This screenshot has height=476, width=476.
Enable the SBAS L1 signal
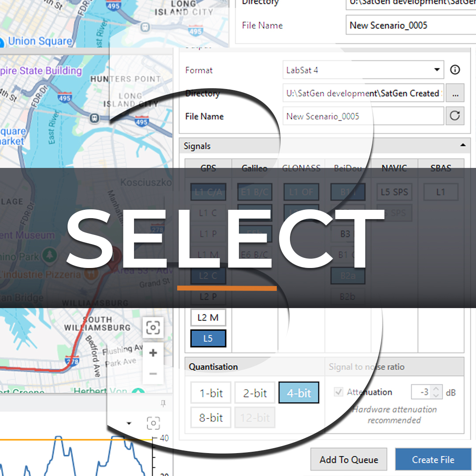[x=441, y=192]
